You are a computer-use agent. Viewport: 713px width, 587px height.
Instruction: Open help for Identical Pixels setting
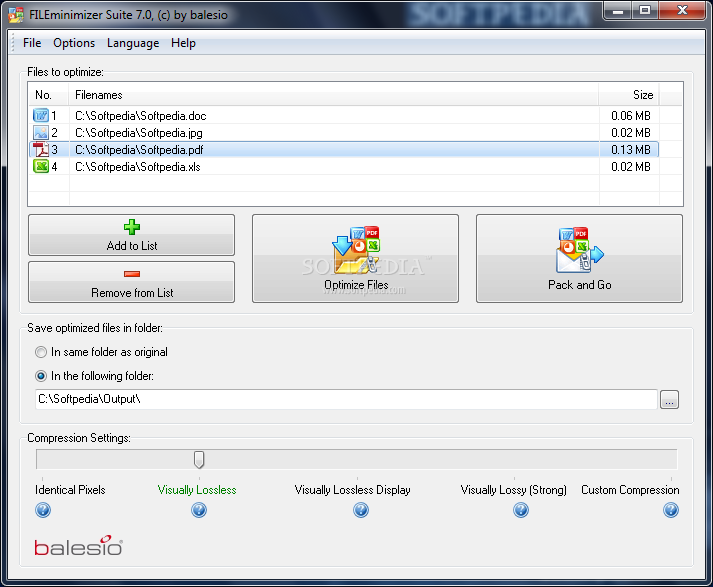(x=43, y=510)
